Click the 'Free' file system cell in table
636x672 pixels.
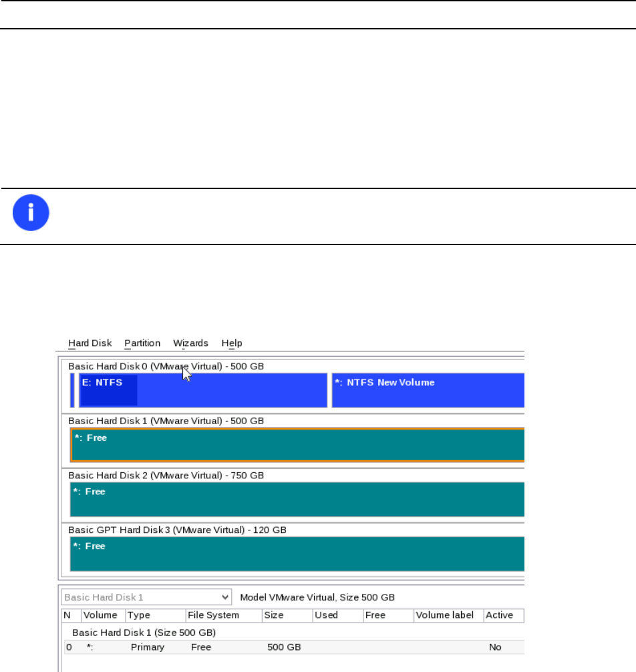201,647
